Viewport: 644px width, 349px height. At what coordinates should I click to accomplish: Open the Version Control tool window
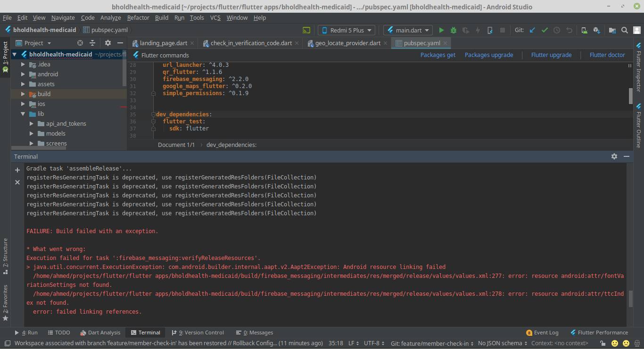pos(198,332)
